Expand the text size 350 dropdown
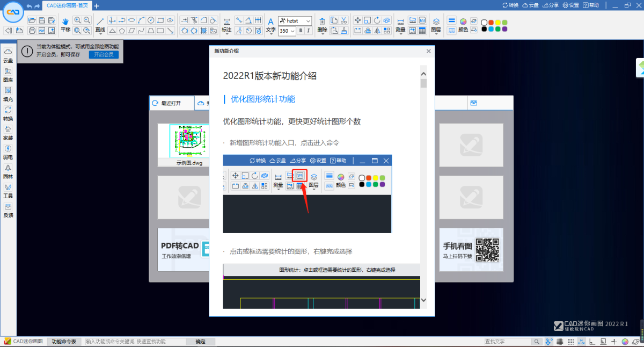The image size is (644, 347). pyautogui.click(x=292, y=31)
